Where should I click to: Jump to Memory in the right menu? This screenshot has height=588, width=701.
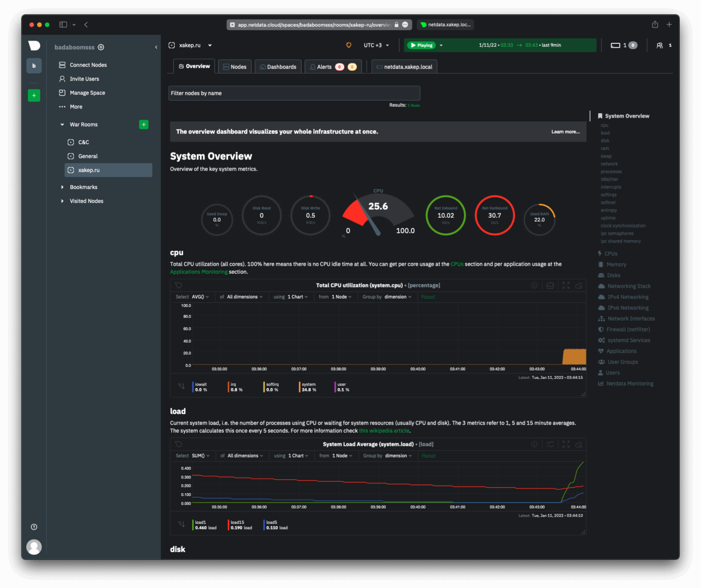tap(612, 265)
